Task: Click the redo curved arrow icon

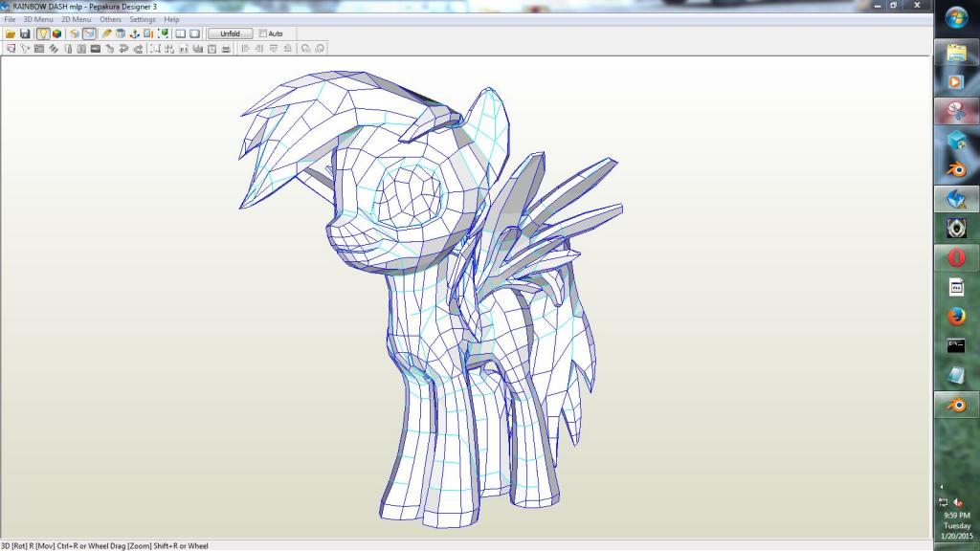Action: [138, 48]
